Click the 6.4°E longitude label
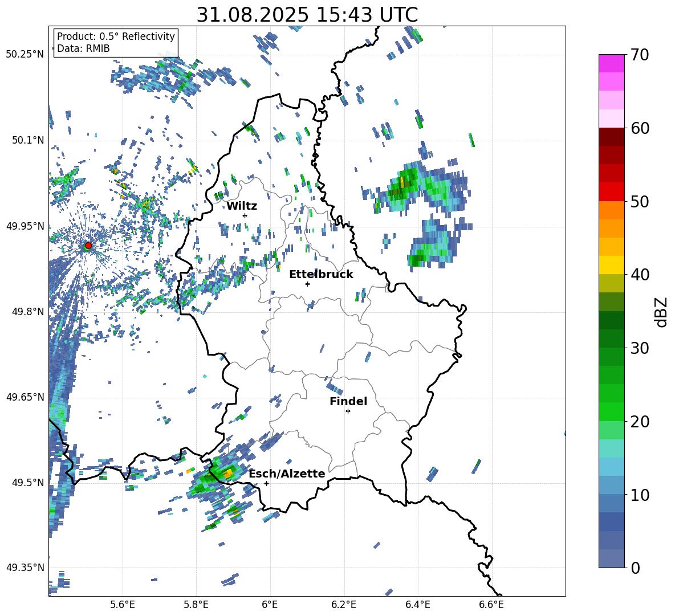Screen dimensions: 675x616 (x=417, y=605)
